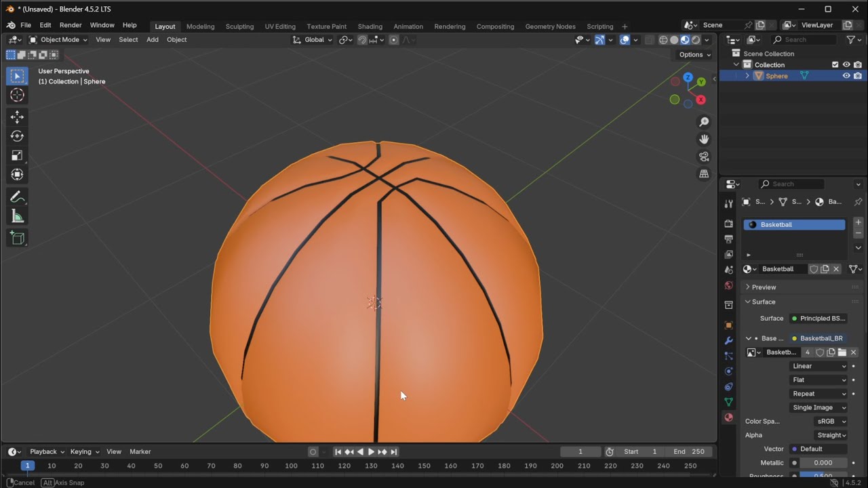Select the Move tool
The image size is (868, 488).
point(17,117)
